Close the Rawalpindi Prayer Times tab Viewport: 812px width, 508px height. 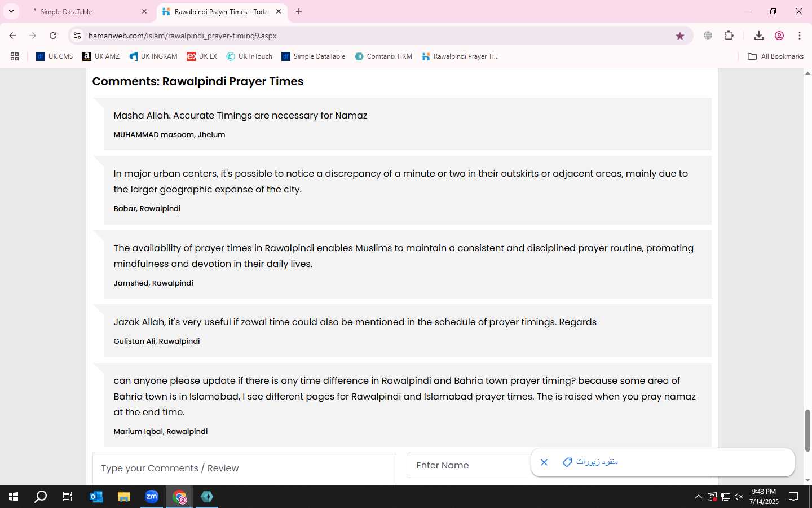point(279,11)
